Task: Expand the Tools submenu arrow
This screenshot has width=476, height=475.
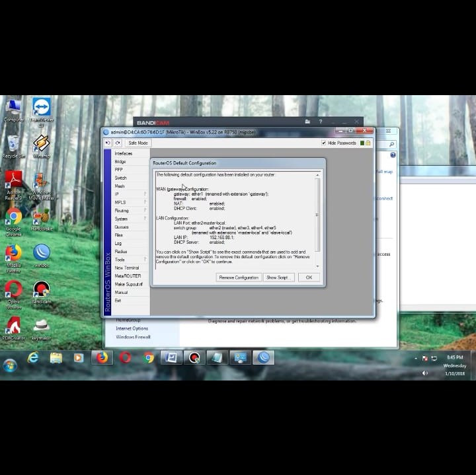Action: pyautogui.click(x=145, y=260)
